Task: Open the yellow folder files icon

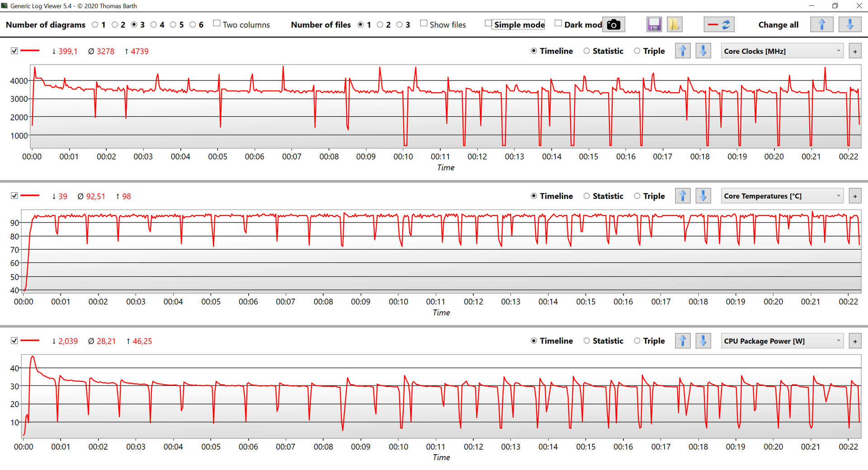Action: click(x=674, y=24)
